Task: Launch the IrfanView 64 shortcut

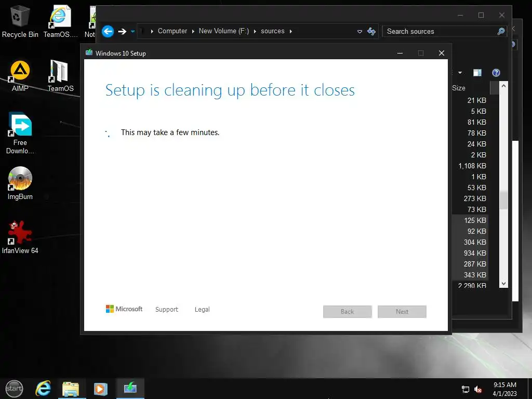Action: (x=20, y=237)
